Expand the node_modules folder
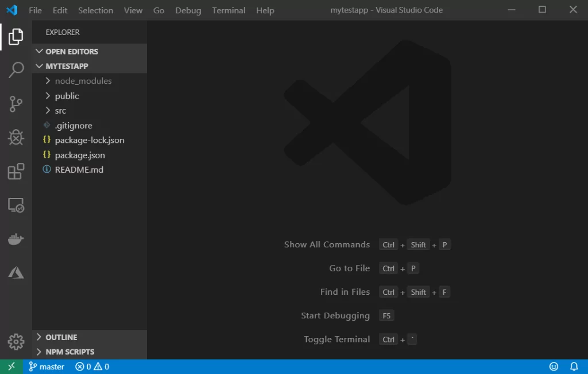Viewport: 588px width, 374px height. click(x=90, y=81)
